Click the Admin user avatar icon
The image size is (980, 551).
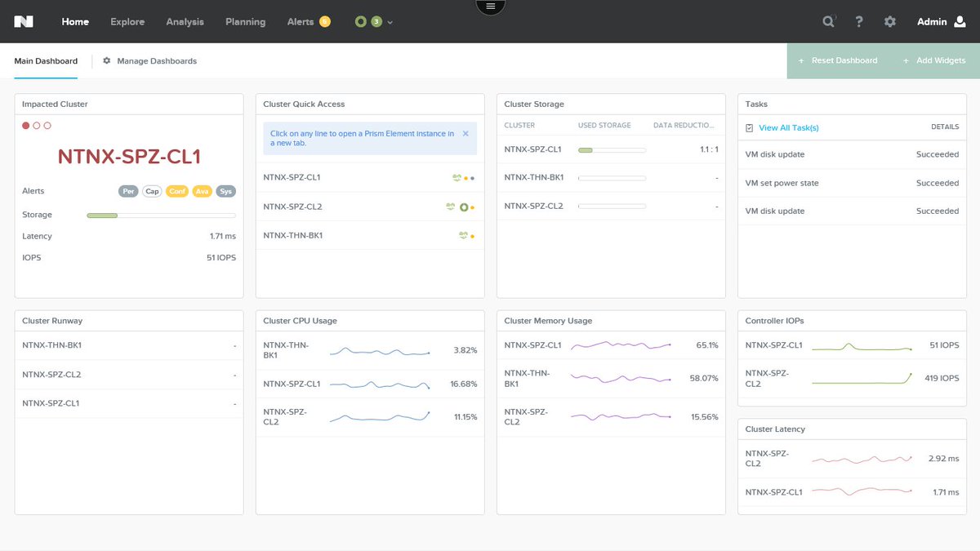pos(960,22)
